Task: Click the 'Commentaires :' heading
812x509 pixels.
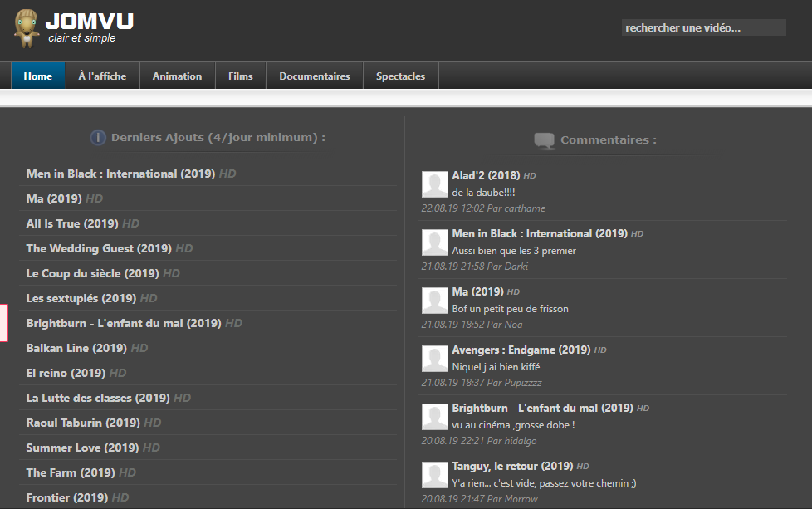Action: pos(609,139)
